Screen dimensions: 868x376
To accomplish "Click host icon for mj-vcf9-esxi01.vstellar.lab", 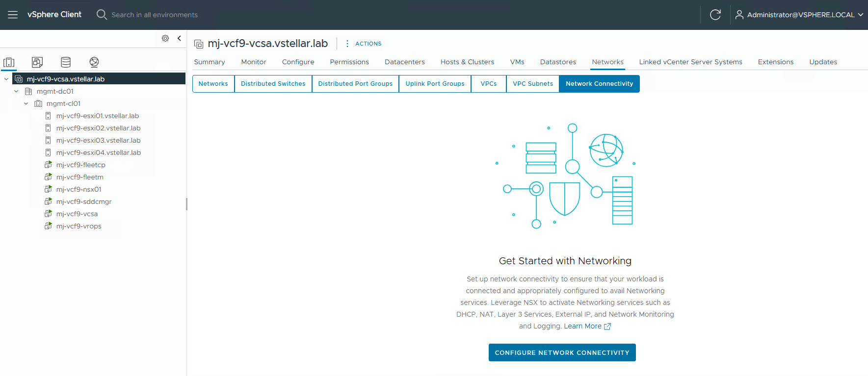I will pos(48,116).
